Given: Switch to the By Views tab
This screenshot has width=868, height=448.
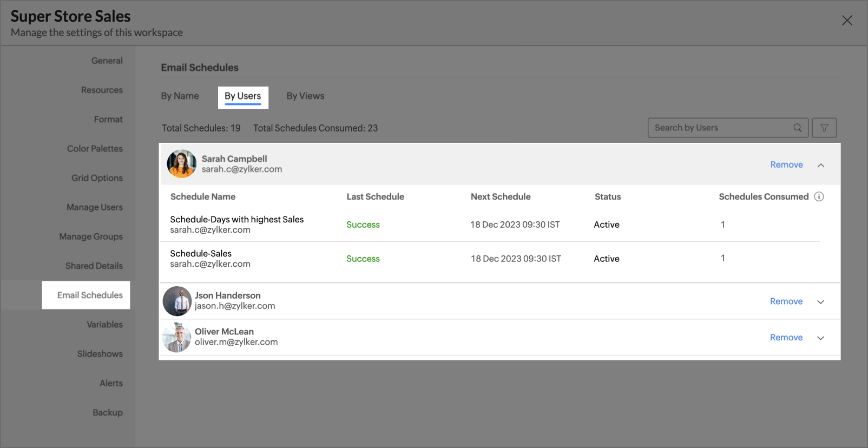Looking at the screenshot, I should pyautogui.click(x=305, y=96).
